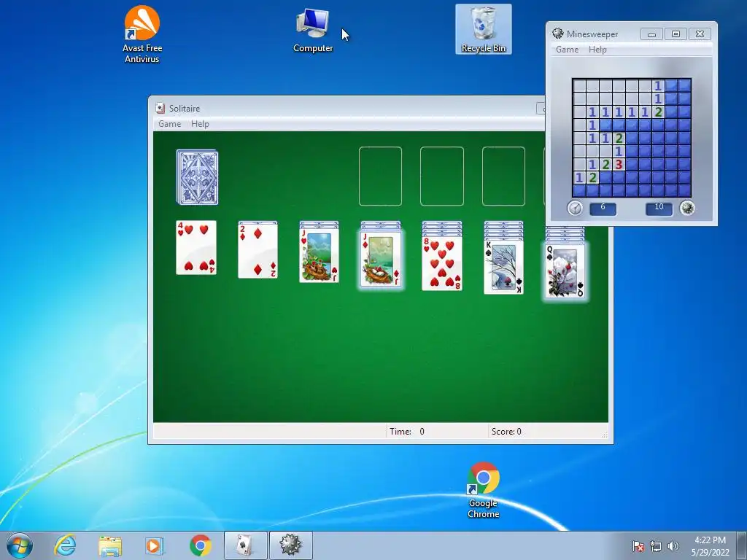Click the Score: 0 status text
Image resolution: width=747 pixels, height=560 pixels.
coord(506,432)
